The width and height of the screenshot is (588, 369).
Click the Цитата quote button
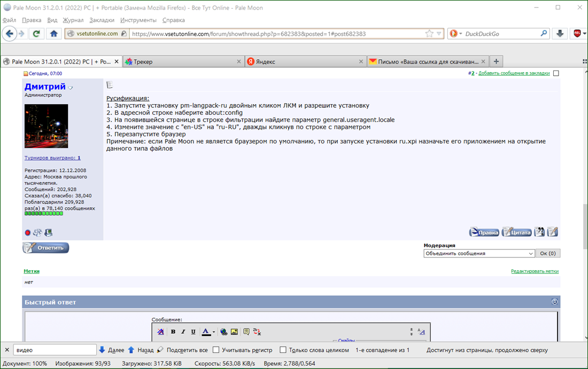pyautogui.click(x=517, y=232)
